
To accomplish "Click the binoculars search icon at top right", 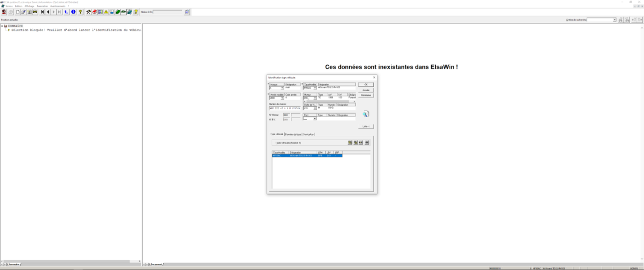I will point(621,19).
